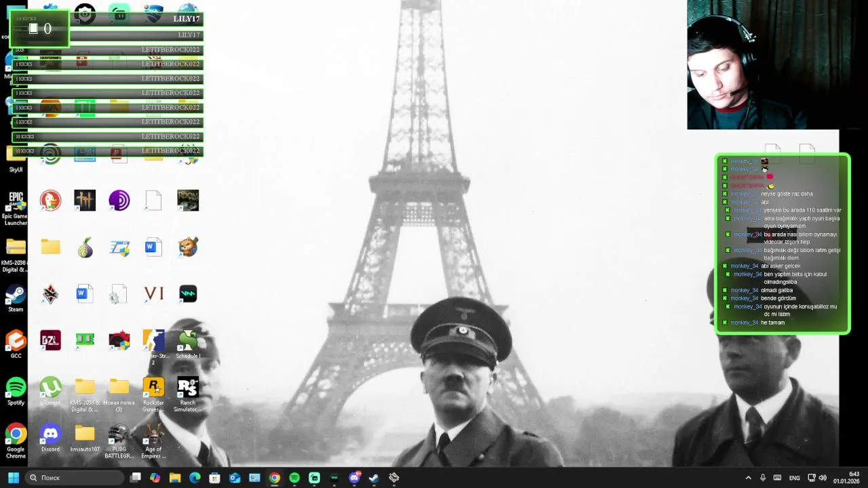Launch the DZL launcher desktop icon

50,340
